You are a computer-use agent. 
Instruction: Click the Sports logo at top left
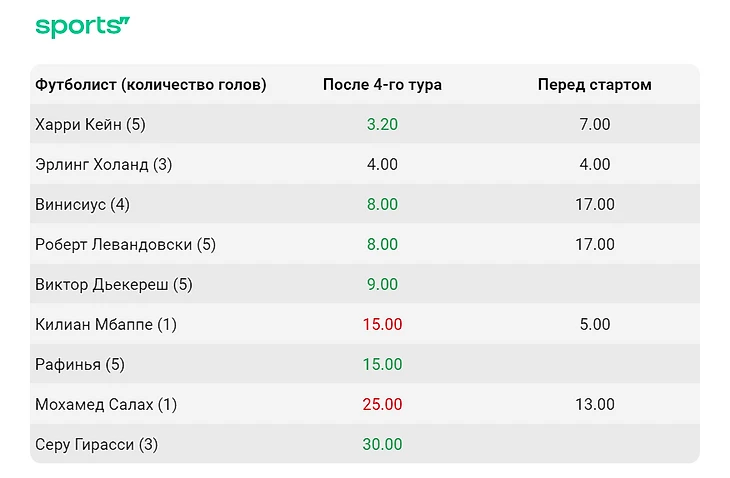pos(83,27)
